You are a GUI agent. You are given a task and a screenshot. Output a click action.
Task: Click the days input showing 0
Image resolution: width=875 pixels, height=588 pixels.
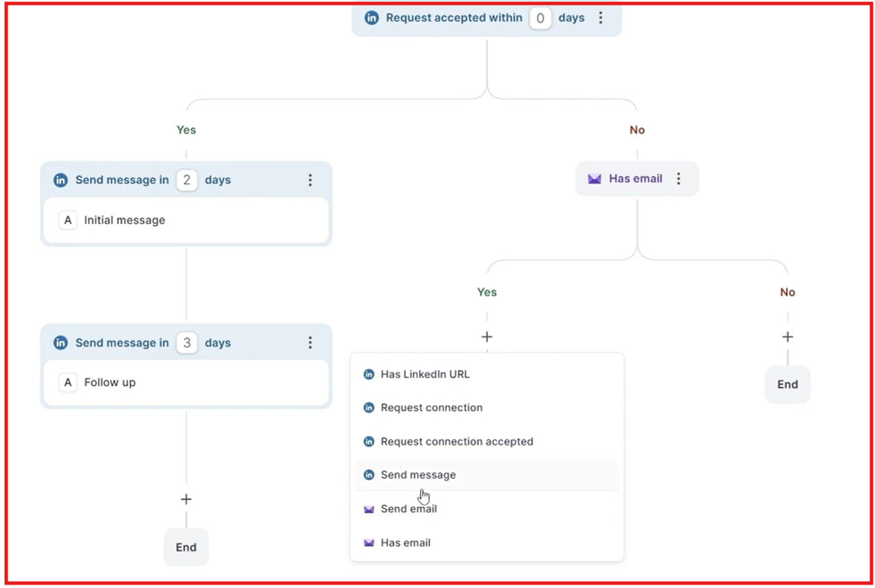[x=540, y=18]
